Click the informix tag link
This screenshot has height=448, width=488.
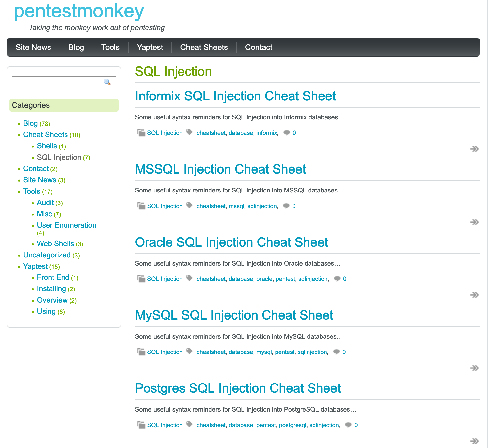(267, 133)
